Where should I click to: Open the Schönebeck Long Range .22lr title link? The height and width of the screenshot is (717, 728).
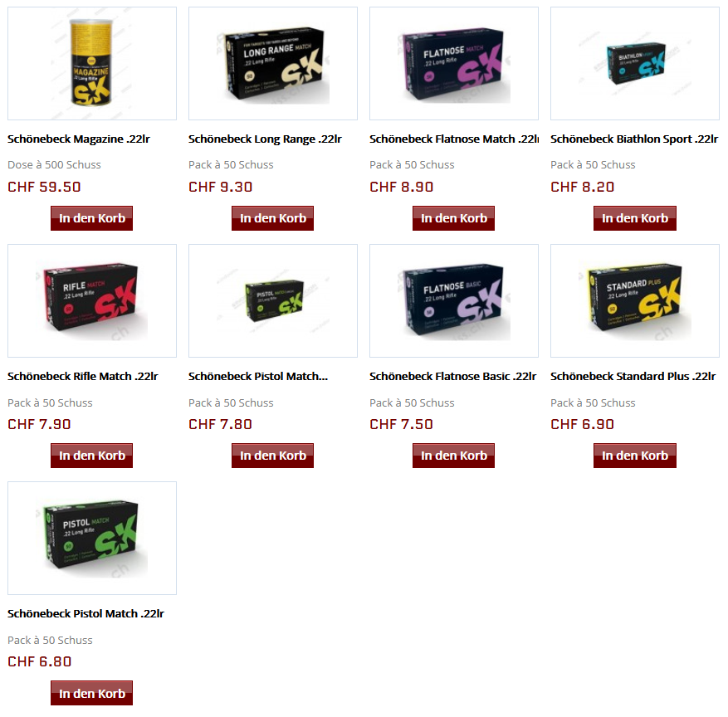265,139
